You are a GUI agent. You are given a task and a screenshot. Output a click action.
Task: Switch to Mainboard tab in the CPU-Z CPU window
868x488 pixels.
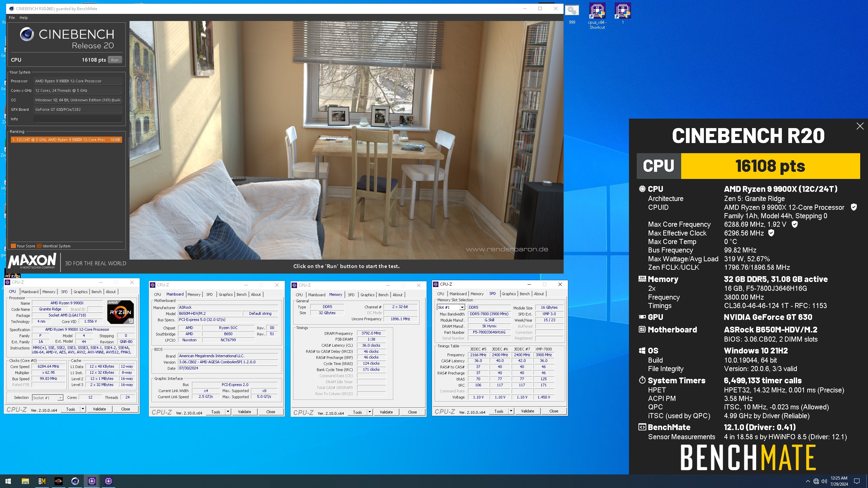point(30,291)
